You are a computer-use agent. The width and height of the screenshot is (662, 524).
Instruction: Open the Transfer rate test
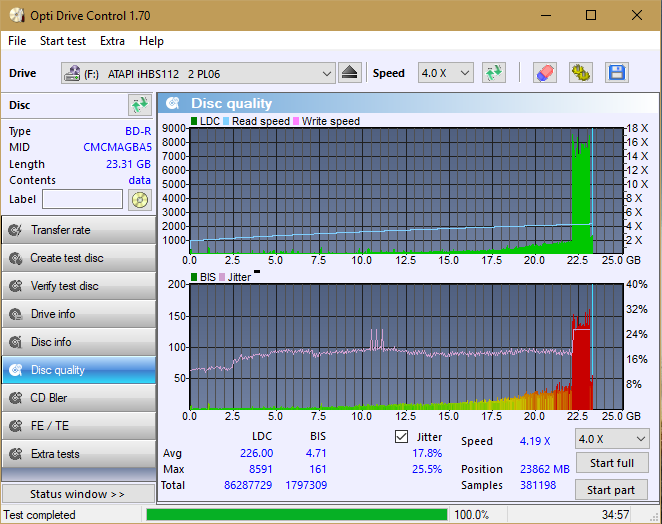[x=79, y=230]
